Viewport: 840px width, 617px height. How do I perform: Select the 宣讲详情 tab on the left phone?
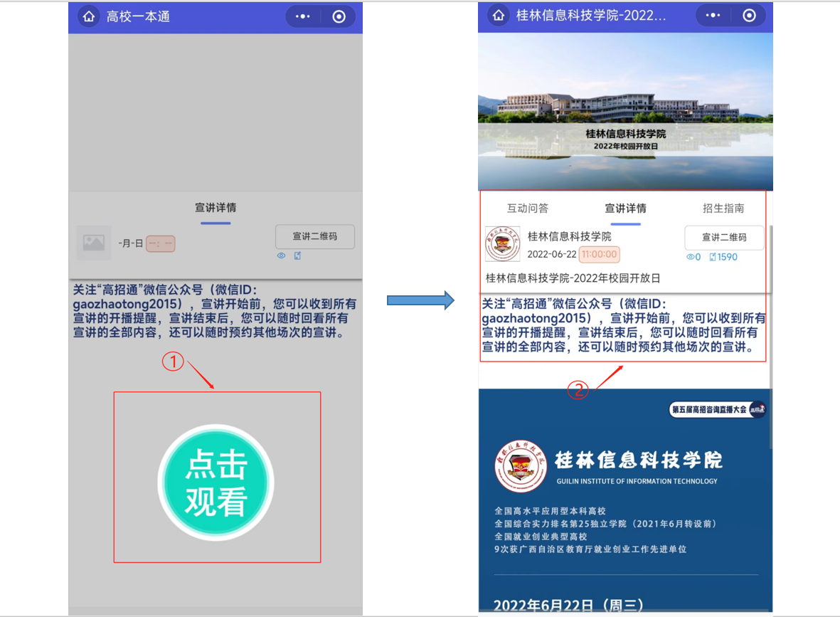pos(216,208)
